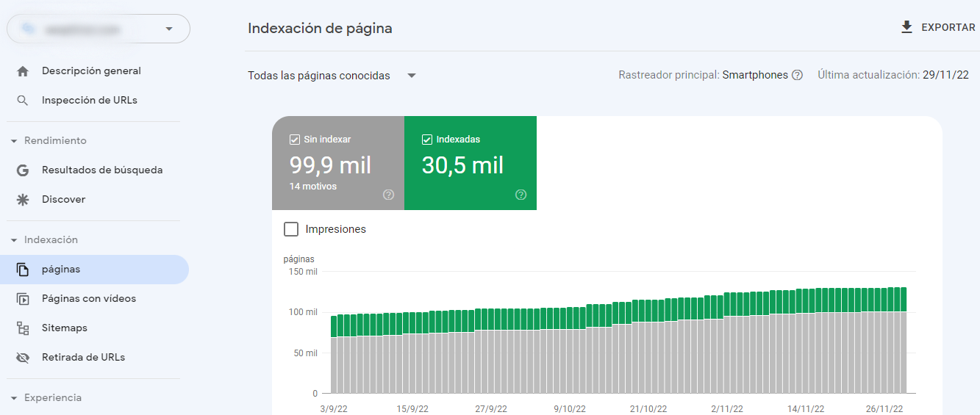Click the Google G icon for search results
980x415 pixels.
23,170
